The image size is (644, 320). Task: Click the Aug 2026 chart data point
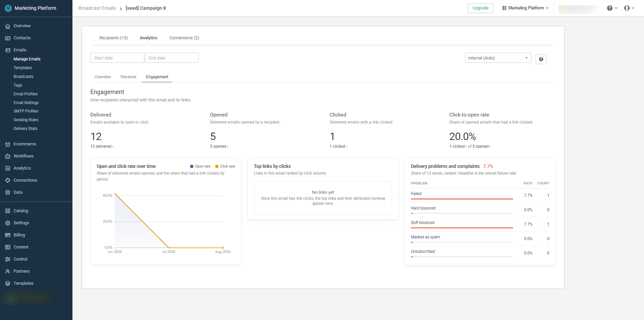(x=223, y=248)
